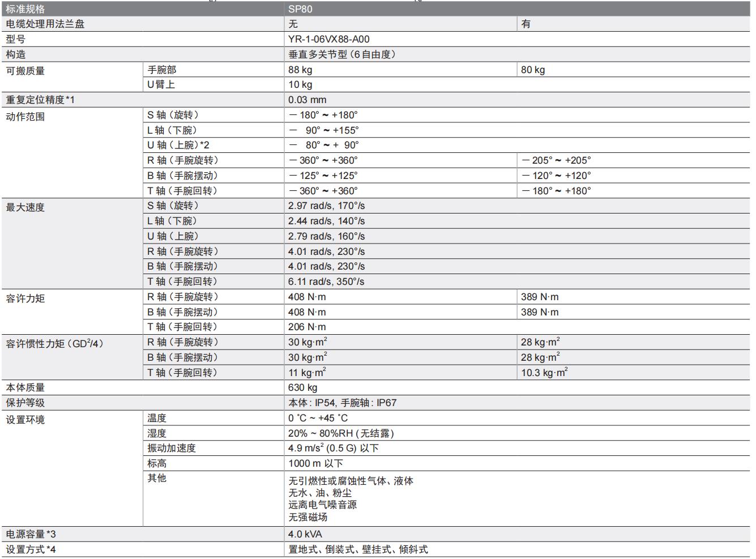Click the '温度' sub-label

tap(157, 418)
